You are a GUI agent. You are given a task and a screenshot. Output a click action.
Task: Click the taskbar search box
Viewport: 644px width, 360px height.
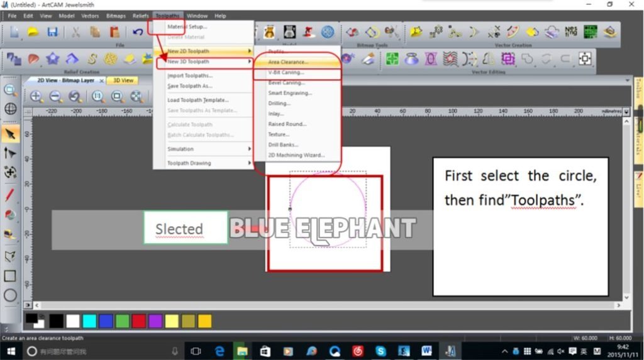(103, 351)
